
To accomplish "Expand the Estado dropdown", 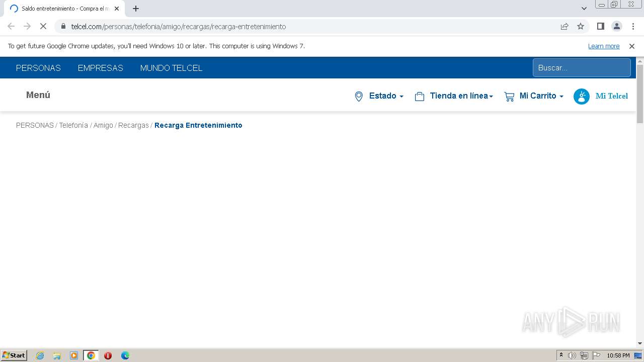I will (x=386, y=96).
